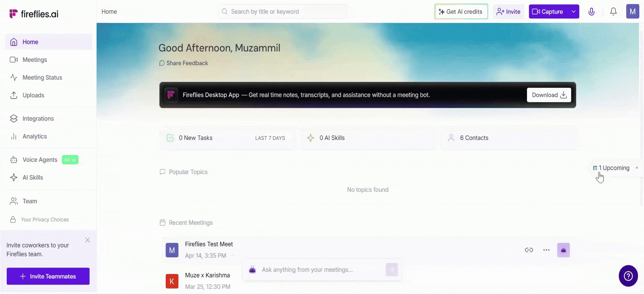
Task: Click the NEW badge beside Voice Agents
Action: (70, 160)
